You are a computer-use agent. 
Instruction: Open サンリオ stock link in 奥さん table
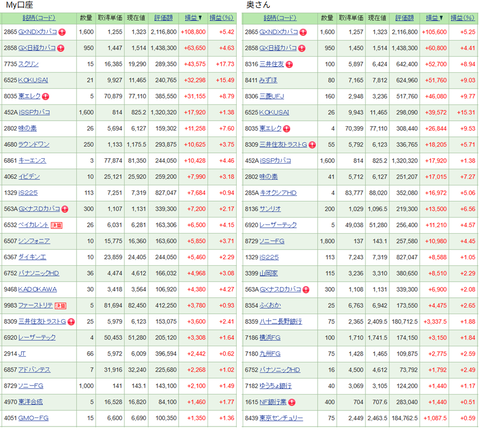coord(270,209)
